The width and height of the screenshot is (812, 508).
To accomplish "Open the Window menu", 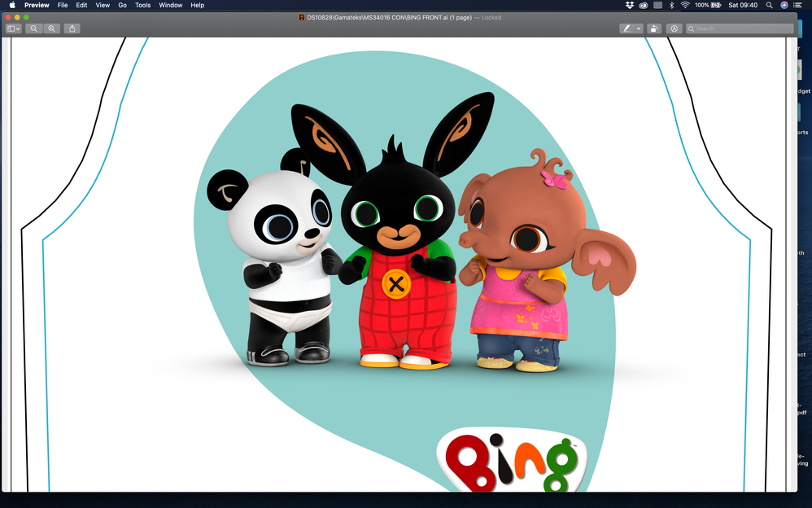I will [x=170, y=5].
